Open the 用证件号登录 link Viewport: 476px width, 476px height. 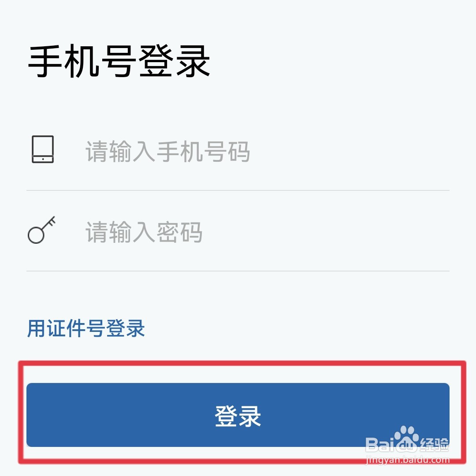tap(86, 328)
